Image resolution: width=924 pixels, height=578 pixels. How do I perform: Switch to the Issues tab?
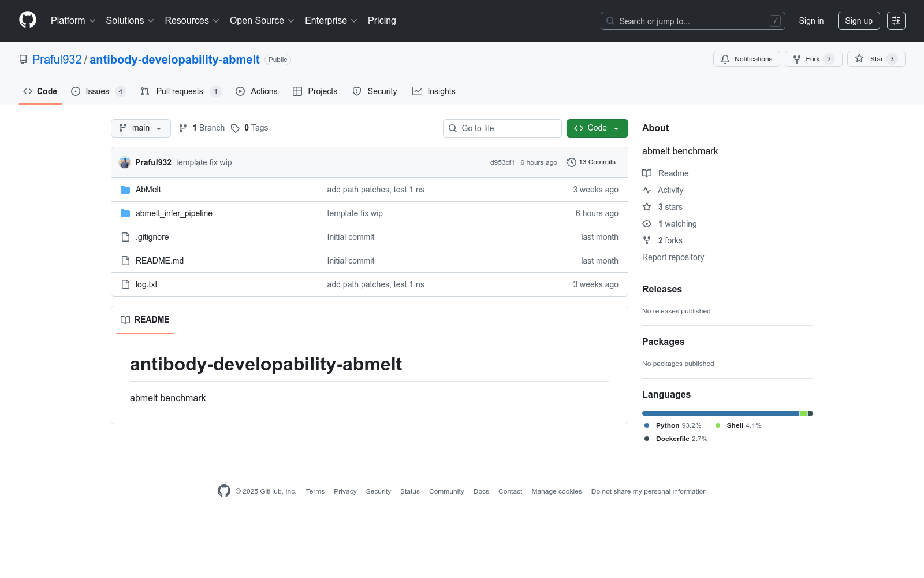click(98, 91)
